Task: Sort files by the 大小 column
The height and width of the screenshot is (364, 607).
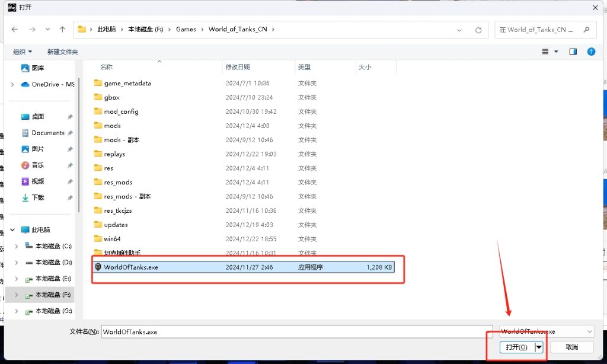Action: tap(365, 67)
